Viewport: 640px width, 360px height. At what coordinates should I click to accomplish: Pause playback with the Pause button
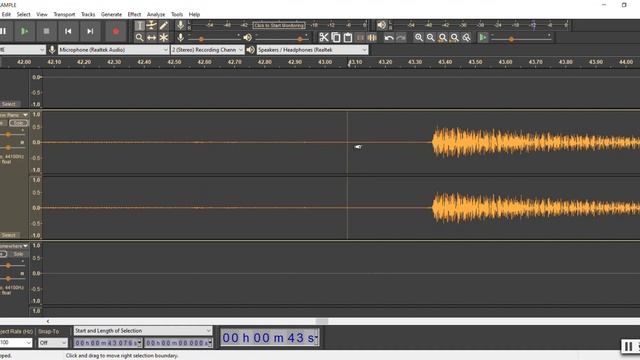[x=3, y=31]
